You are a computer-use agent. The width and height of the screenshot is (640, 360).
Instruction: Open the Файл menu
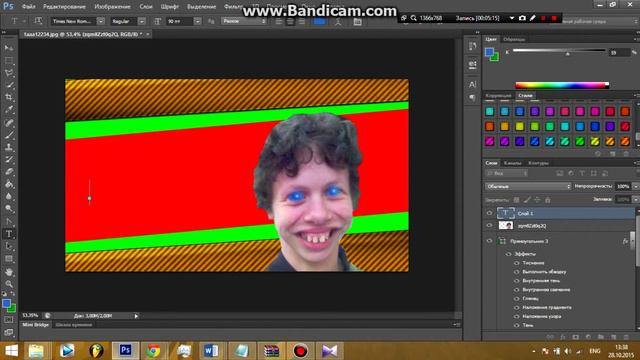click(x=28, y=7)
